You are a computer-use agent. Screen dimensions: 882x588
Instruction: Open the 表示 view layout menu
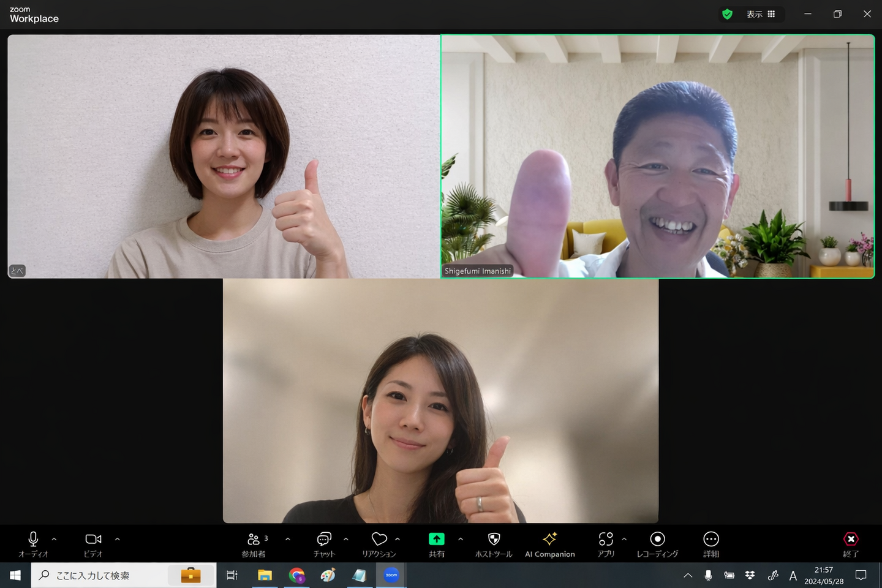[760, 14]
